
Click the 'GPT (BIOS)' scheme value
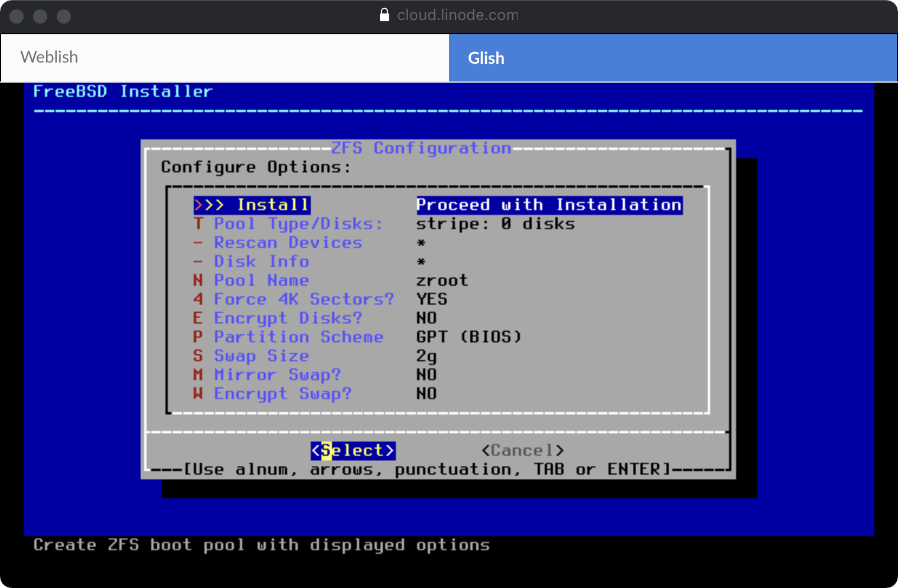(469, 337)
